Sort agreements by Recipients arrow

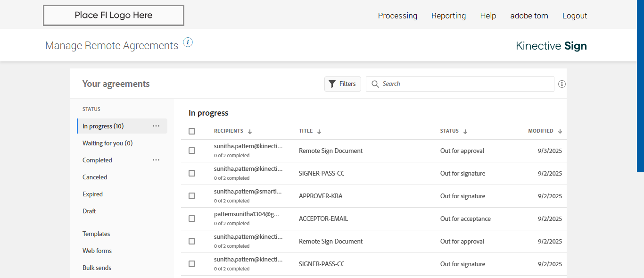pyautogui.click(x=250, y=132)
